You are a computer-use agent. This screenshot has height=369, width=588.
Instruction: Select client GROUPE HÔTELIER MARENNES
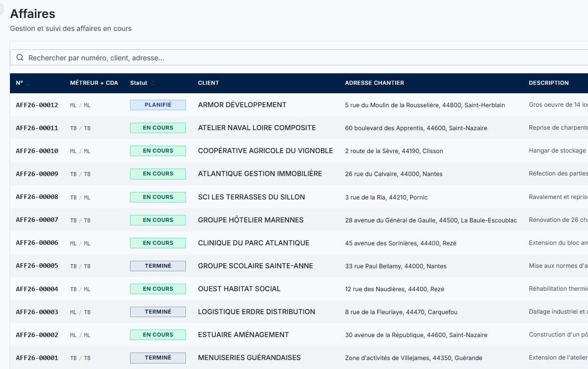251,220
